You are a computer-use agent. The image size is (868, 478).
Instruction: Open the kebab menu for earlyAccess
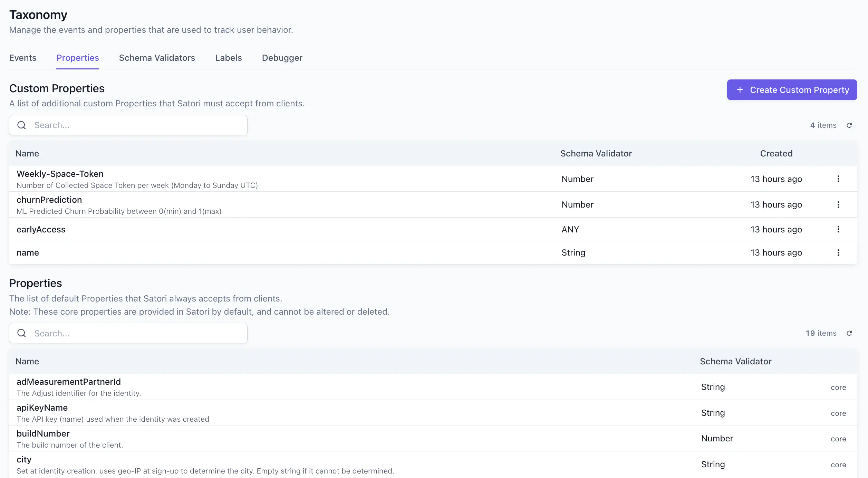tap(839, 229)
